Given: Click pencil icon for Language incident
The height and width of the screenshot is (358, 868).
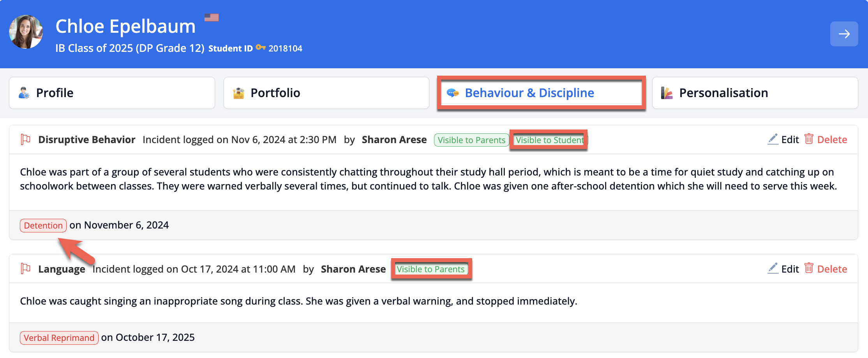Looking at the screenshot, I should point(773,268).
